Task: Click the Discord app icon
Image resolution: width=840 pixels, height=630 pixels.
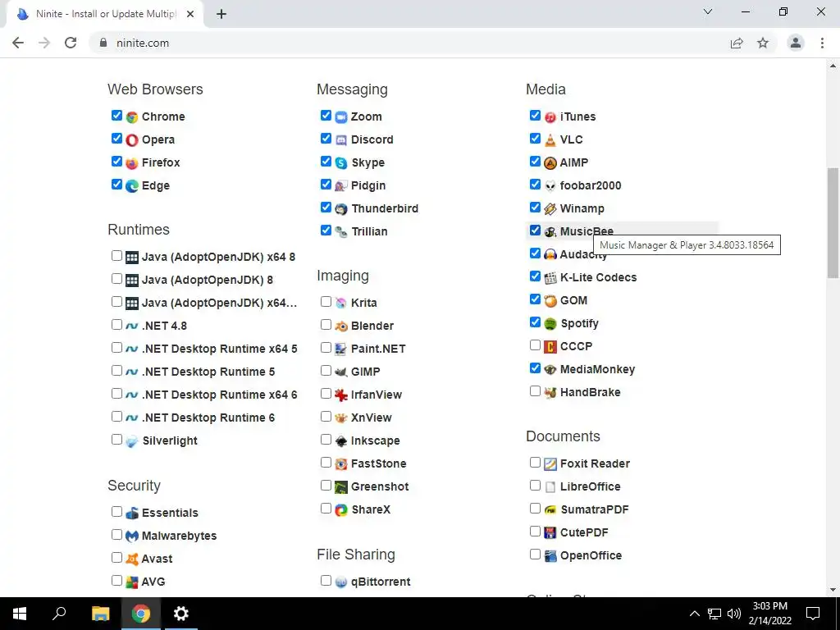Action: (x=341, y=139)
